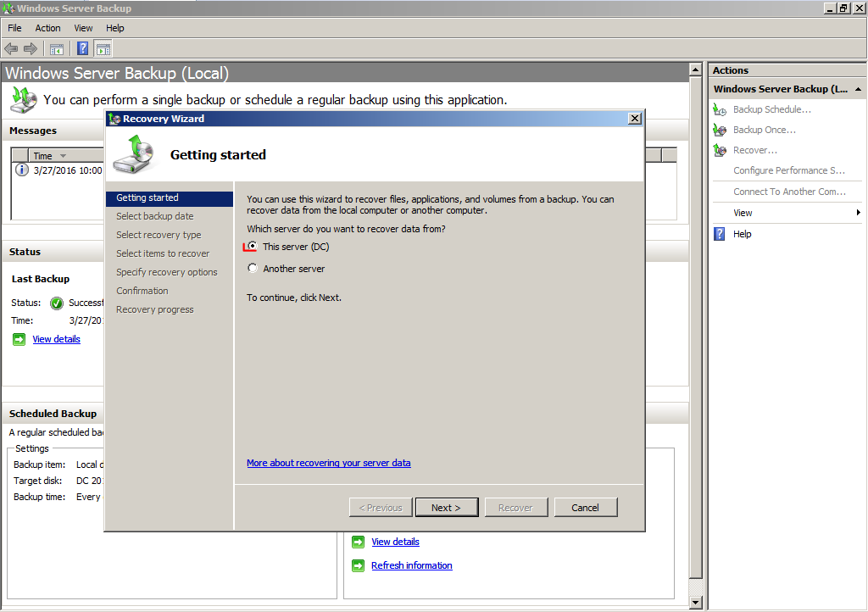The image size is (868, 612).
Task: Open More about recovering your server data link
Action: point(329,463)
